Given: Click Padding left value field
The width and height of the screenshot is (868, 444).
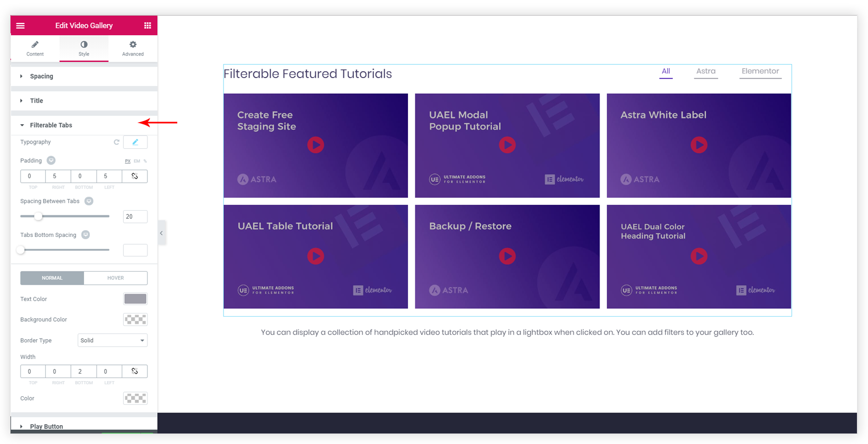Looking at the screenshot, I should click(x=109, y=176).
